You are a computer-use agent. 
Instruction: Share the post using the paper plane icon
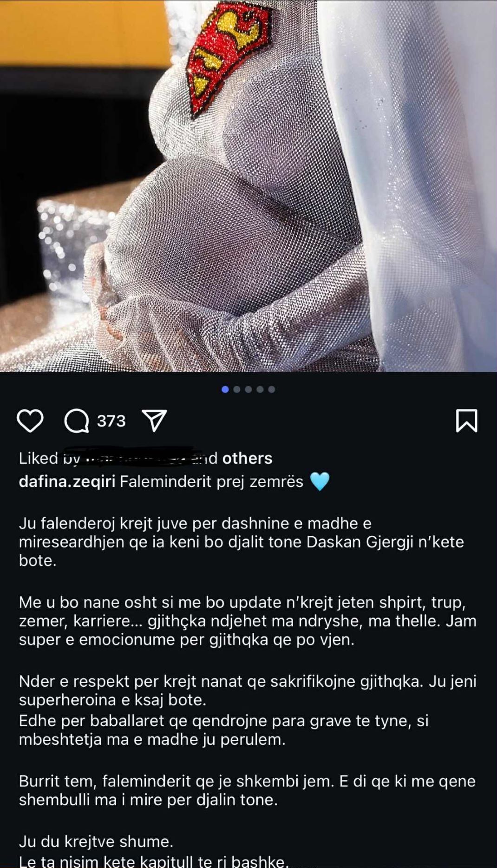tap(155, 421)
